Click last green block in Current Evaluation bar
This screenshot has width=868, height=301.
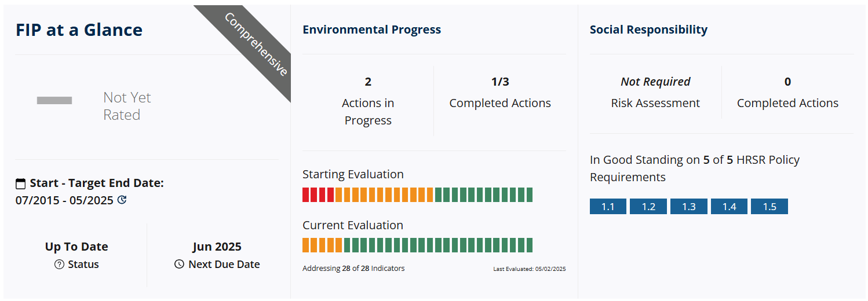(529, 245)
